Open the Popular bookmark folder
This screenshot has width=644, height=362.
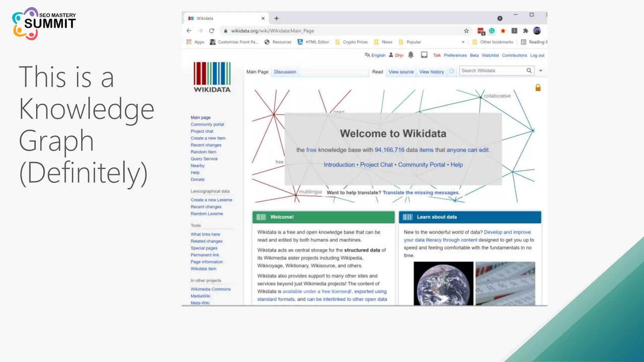[x=410, y=42]
